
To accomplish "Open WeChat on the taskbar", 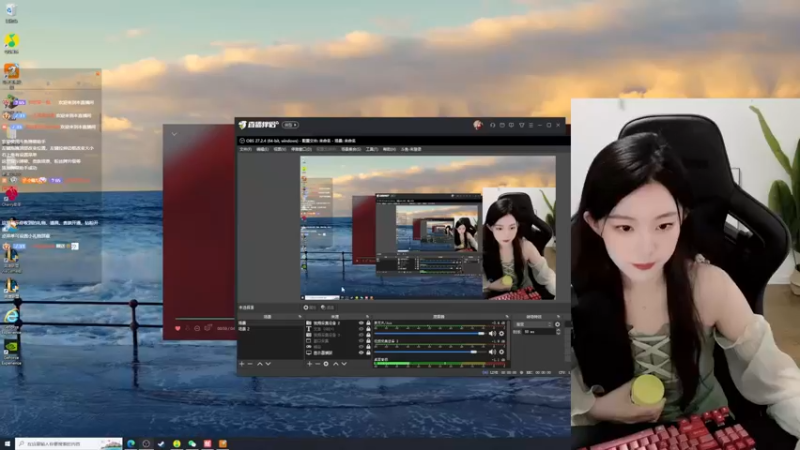I will pos(192,444).
